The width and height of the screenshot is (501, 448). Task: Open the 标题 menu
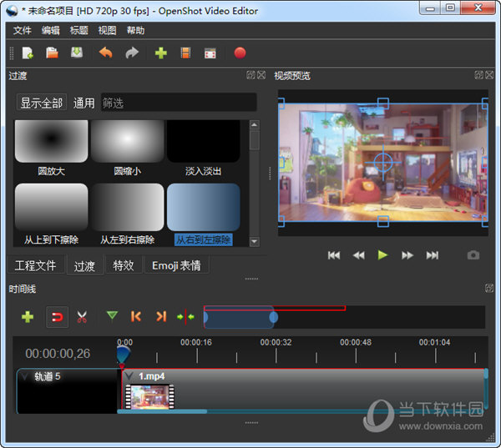(79, 30)
